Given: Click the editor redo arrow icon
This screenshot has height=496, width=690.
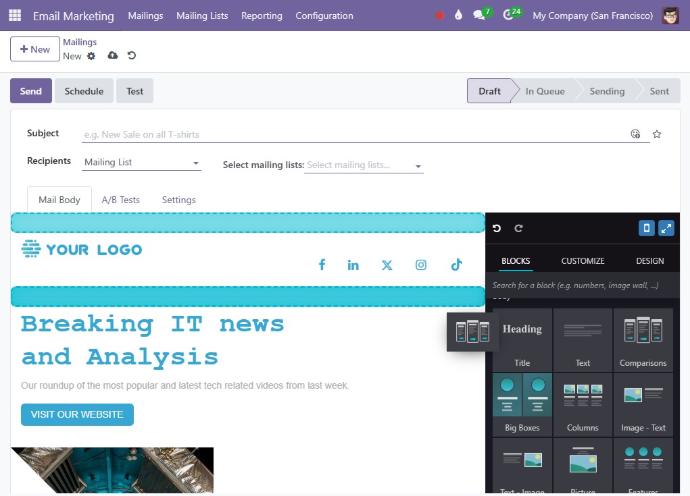Looking at the screenshot, I should point(518,229).
